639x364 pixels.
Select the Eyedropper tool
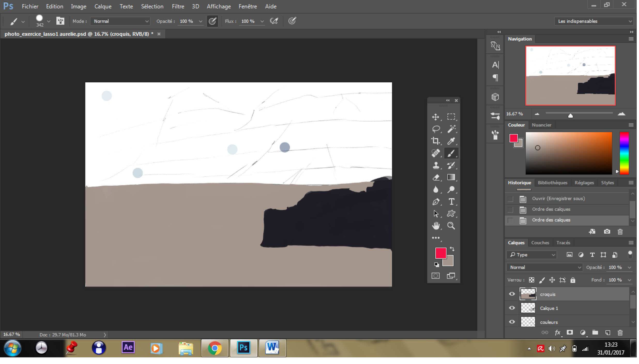coord(451,141)
